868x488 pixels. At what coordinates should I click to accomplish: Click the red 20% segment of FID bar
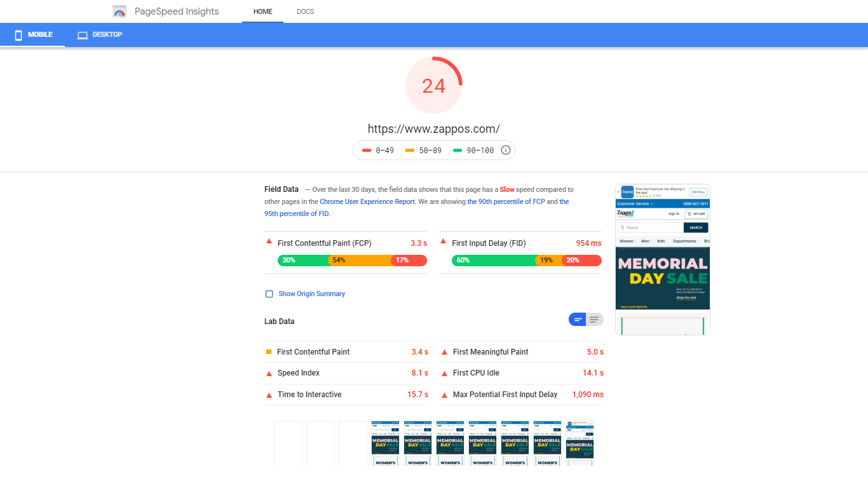pyautogui.click(x=581, y=261)
